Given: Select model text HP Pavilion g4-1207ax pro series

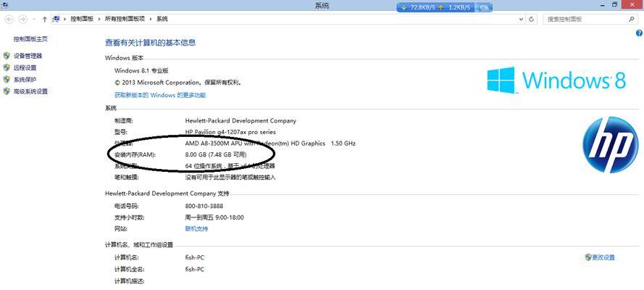Looking at the screenshot, I should tap(230, 132).
